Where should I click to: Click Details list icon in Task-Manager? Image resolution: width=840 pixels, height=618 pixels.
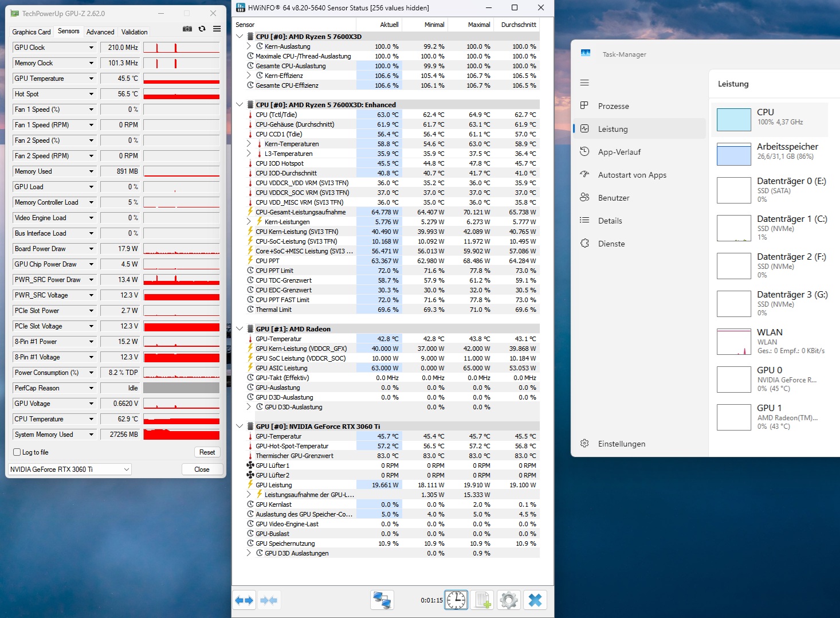pyautogui.click(x=584, y=220)
